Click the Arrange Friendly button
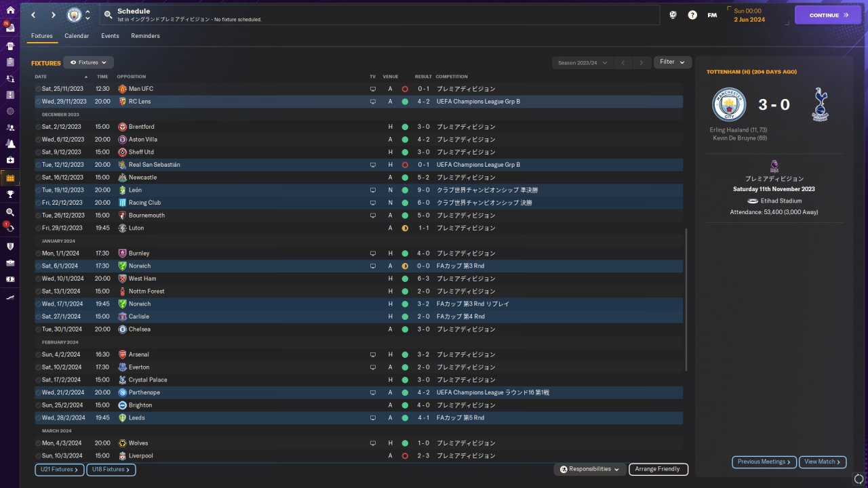The width and height of the screenshot is (868, 488). (x=658, y=469)
